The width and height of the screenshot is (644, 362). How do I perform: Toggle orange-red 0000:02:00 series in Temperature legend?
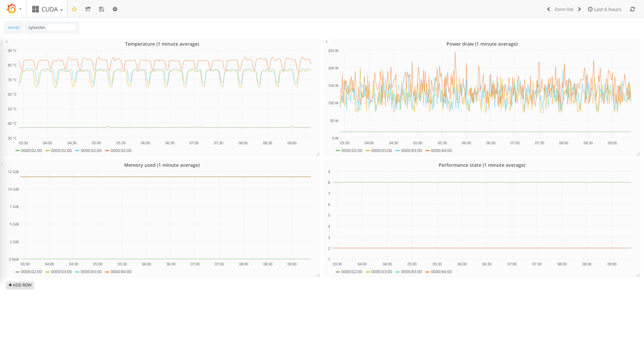click(x=121, y=151)
